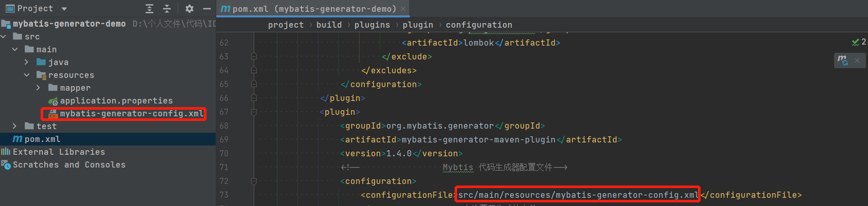The image size is (868, 206).
Task: Hide the Project tool window
Action: [x=206, y=9]
